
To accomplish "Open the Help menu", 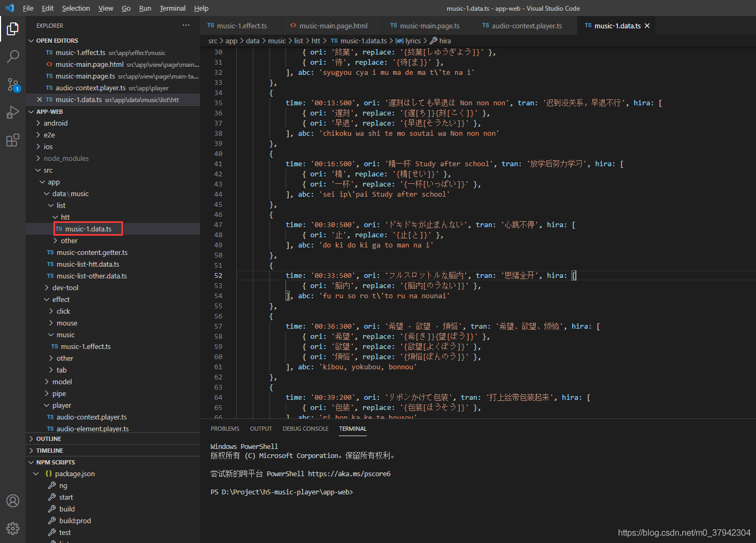I will 201,8.
